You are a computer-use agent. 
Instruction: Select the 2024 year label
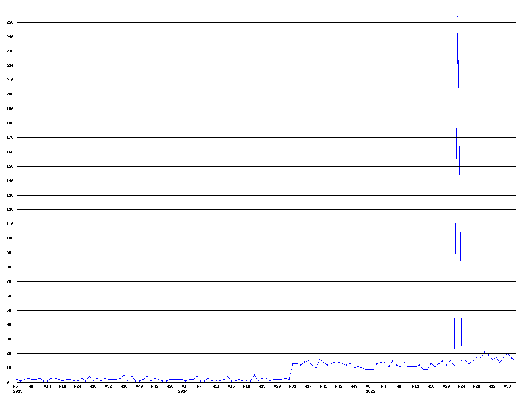tap(183, 391)
